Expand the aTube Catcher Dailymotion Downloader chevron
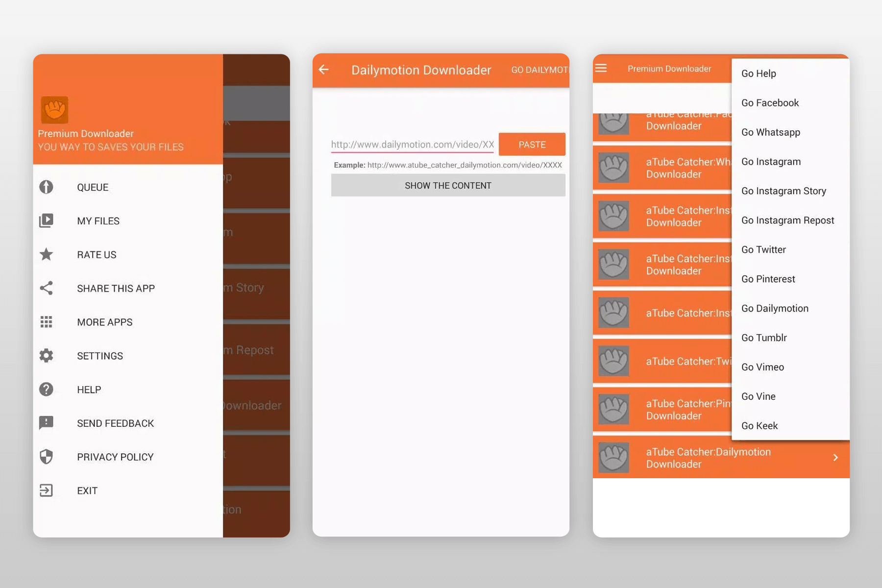The image size is (882, 588). point(835,457)
